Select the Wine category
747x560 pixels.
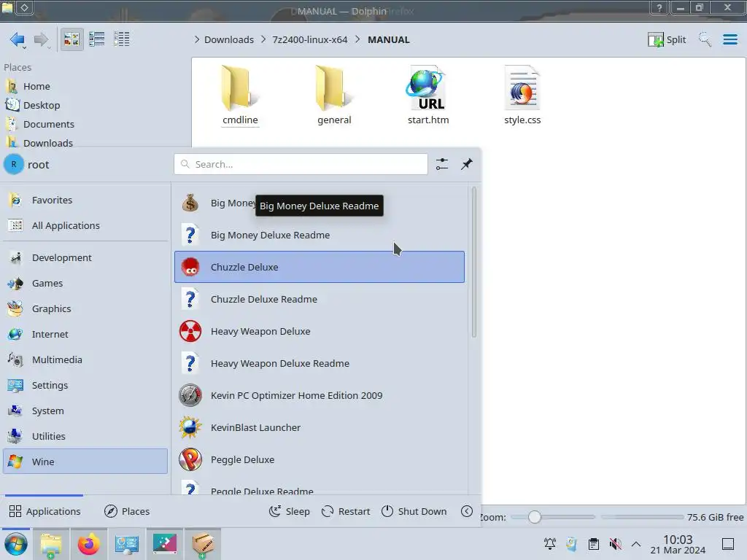85,462
